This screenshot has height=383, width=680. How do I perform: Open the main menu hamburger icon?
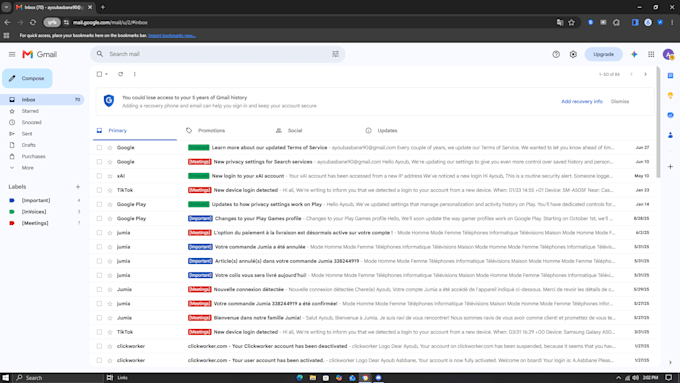pyautogui.click(x=12, y=54)
